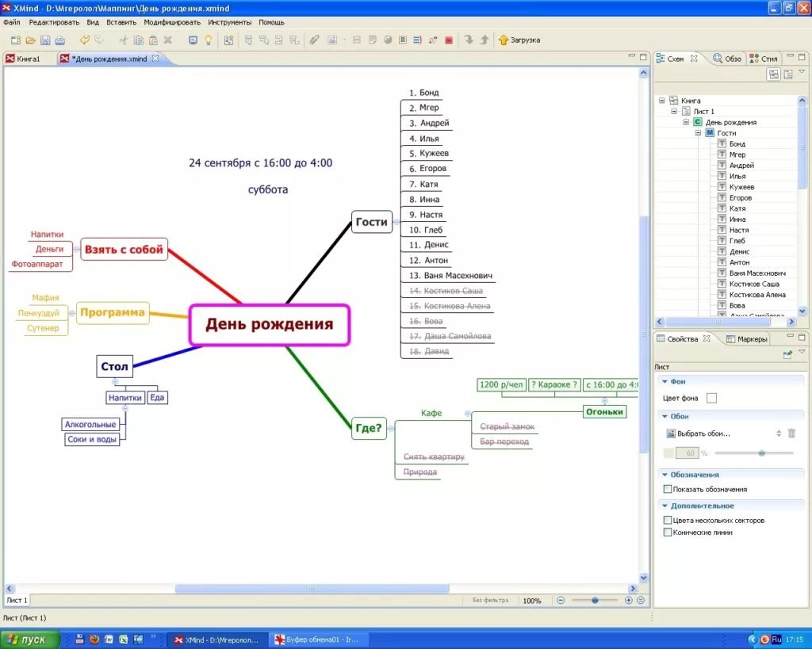The image size is (812, 649).
Task: Switch to the 'Книга1' editor tab
Action: point(23,59)
